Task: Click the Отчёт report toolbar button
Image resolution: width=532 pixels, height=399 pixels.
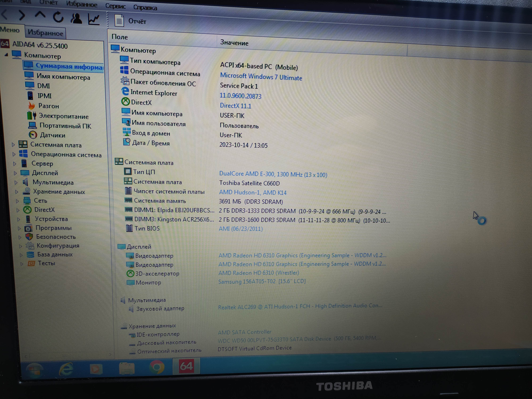Action: (130, 21)
